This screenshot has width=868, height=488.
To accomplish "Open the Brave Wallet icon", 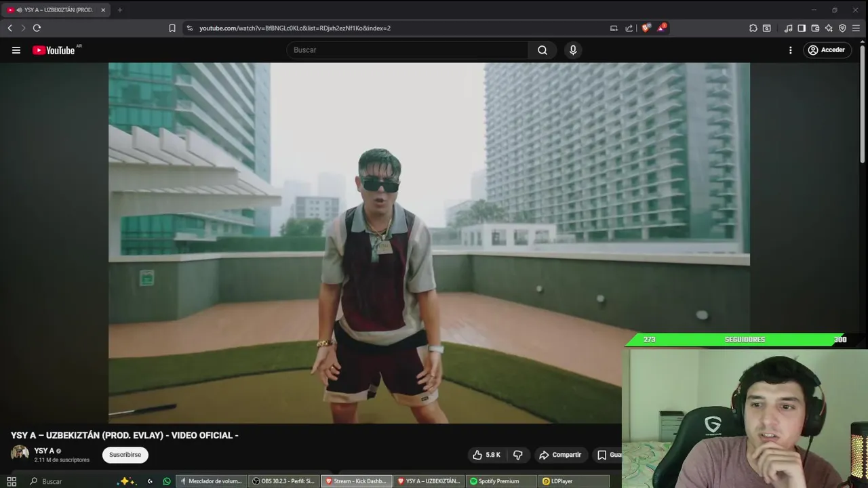I will (815, 28).
